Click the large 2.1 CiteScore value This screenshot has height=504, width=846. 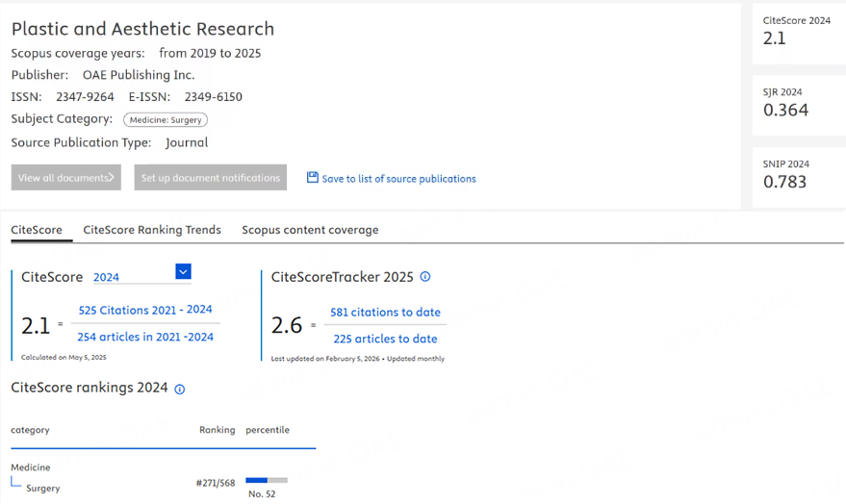pos(36,325)
